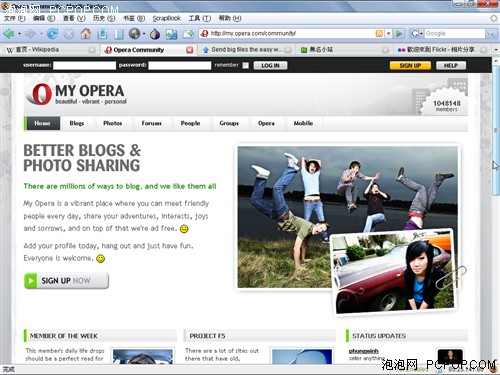Image resolution: width=500 pixels, height=375 pixels.
Task: Open the 书签 (B) menu
Action: [x=134, y=18]
